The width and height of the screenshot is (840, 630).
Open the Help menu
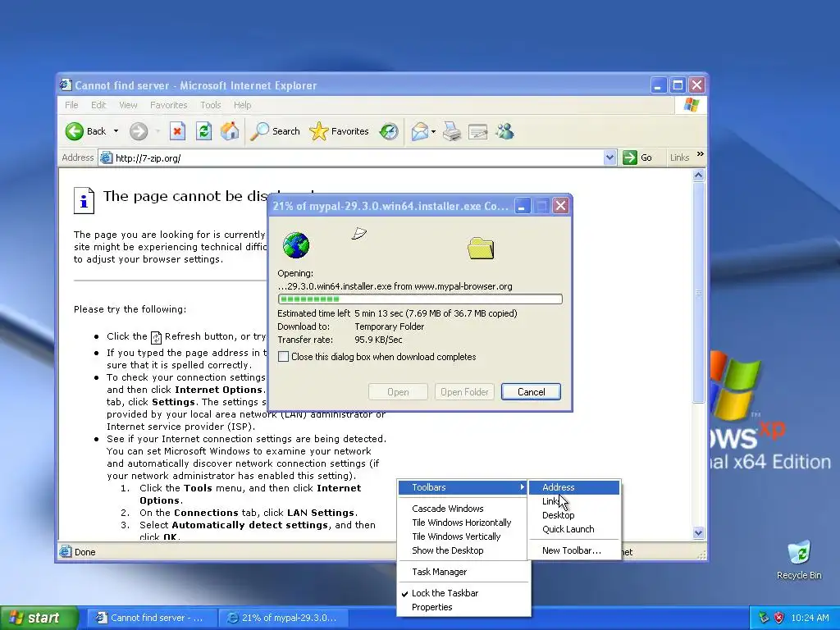[x=242, y=105]
